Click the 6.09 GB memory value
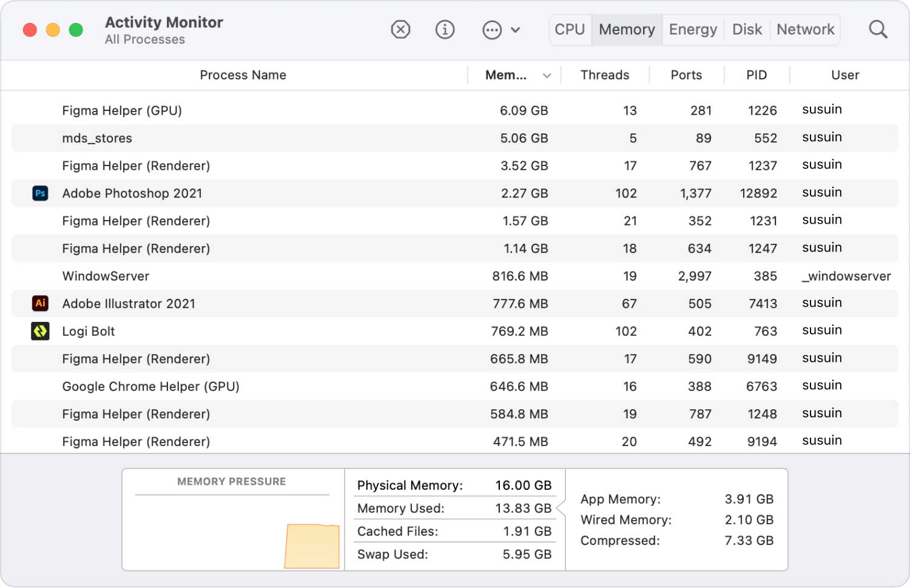Image resolution: width=910 pixels, height=588 pixels. click(x=524, y=110)
